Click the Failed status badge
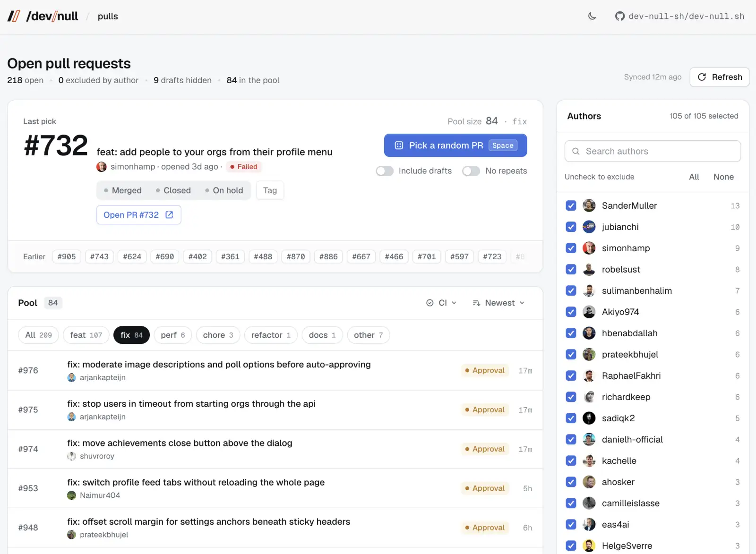 [x=244, y=167]
